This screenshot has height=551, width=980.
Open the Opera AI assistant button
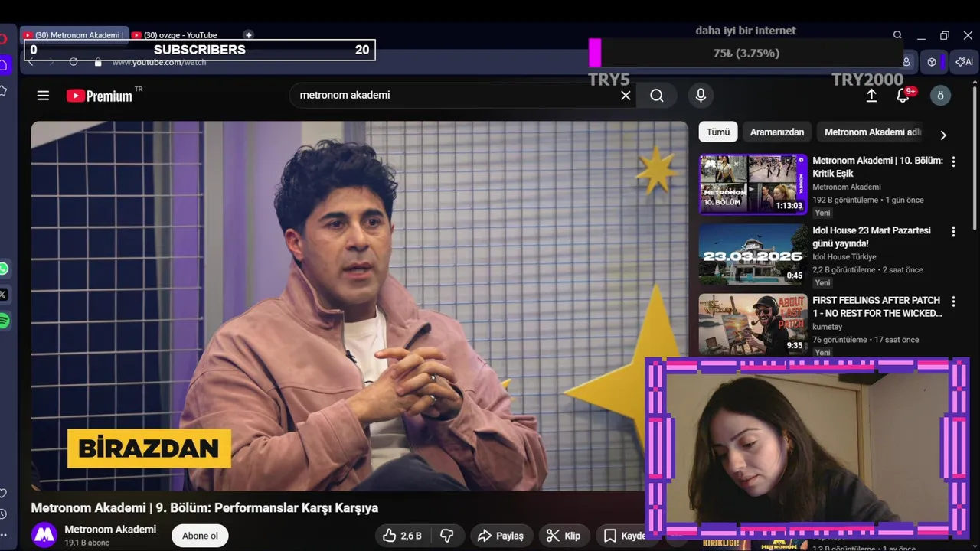coord(965,62)
